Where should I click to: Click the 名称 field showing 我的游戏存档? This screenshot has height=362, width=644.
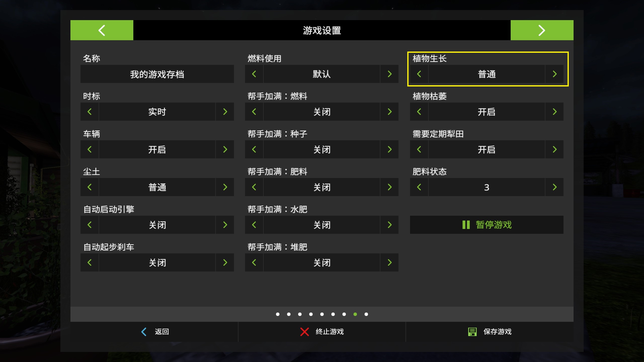click(157, 74)
